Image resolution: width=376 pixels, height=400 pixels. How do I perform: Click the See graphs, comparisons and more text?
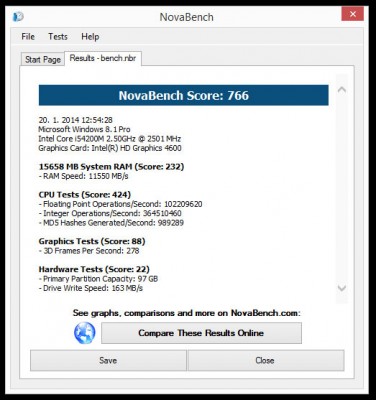coord(187,313)
